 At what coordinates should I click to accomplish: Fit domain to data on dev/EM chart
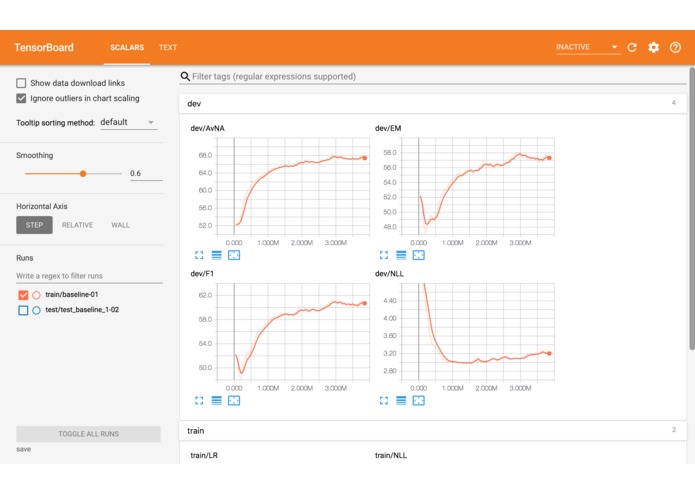tap(418, 255)
